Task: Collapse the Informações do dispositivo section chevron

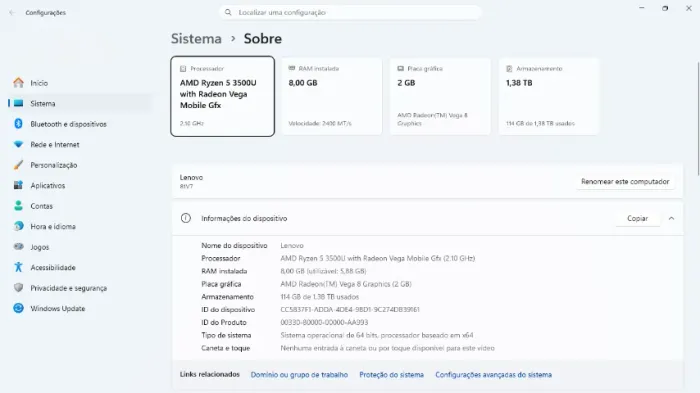Action: pyautogui.click(x=671, y=218)
